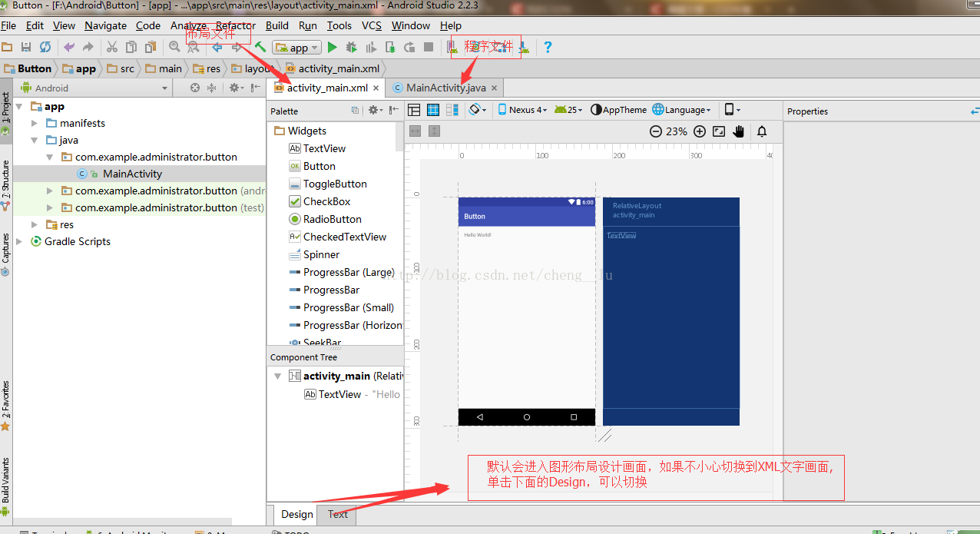The width and height of the screenshot is (980, 534).
Task: Click the palette view mode icon
Action: click(x=355, y=111)
